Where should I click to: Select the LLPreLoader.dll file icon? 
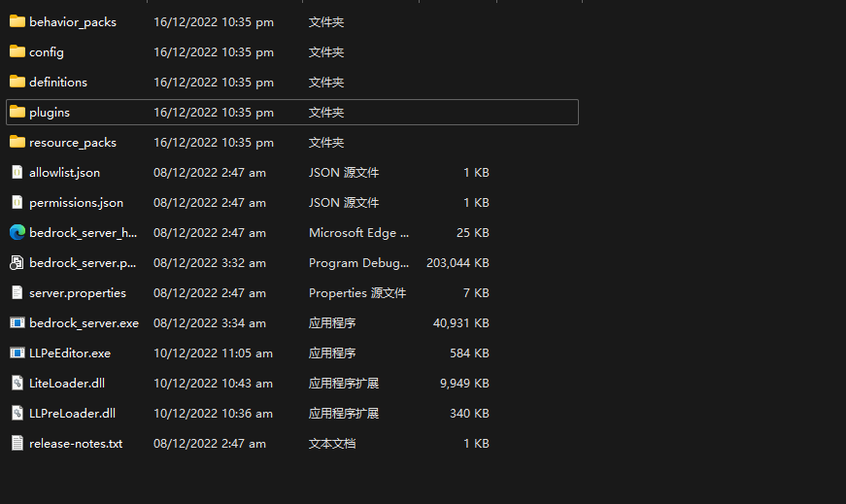point(17,414)
